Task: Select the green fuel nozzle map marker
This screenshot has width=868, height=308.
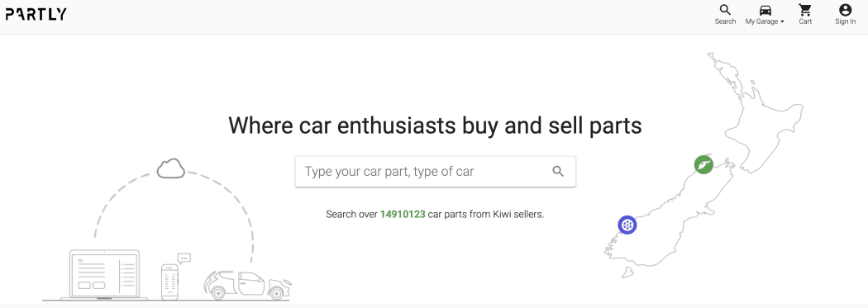Action: point(703,164)
